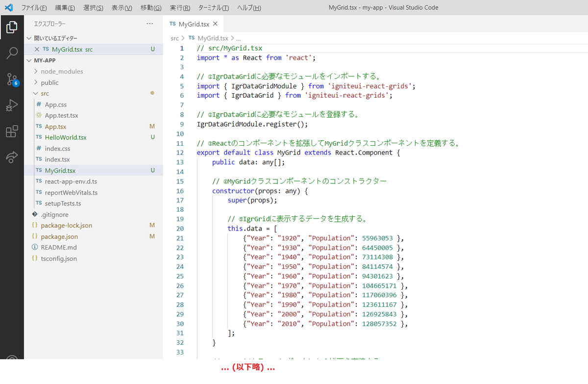Collapse the 開いているエディター section
This screenshot has height=384, width=588.
29,38
